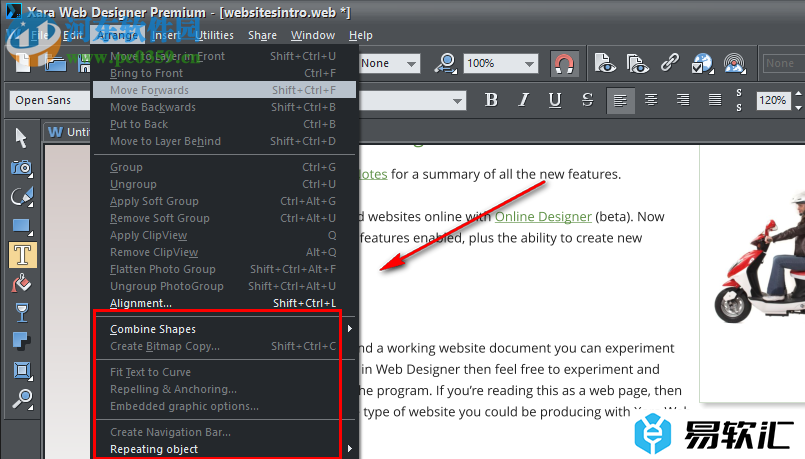Select the Bevel tool
805x459 pixels.
point(22,370)
